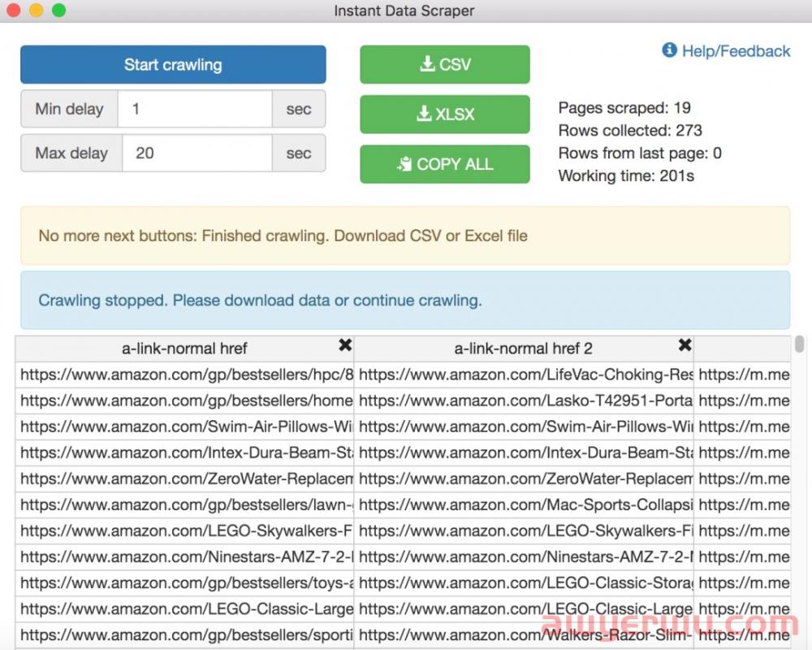Select the m.me cell in the LifeVac row
812x650 pixels.
[x=743, y=375]
